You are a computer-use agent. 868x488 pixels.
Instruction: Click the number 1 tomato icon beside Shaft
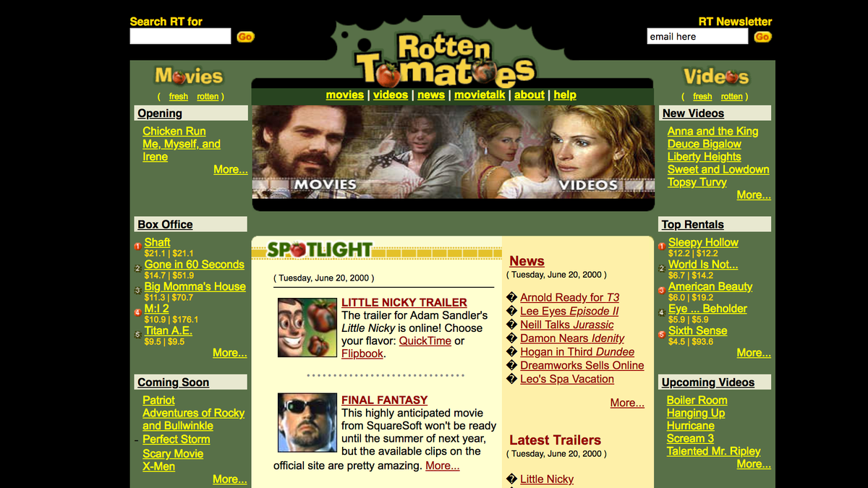coord(137,247)
